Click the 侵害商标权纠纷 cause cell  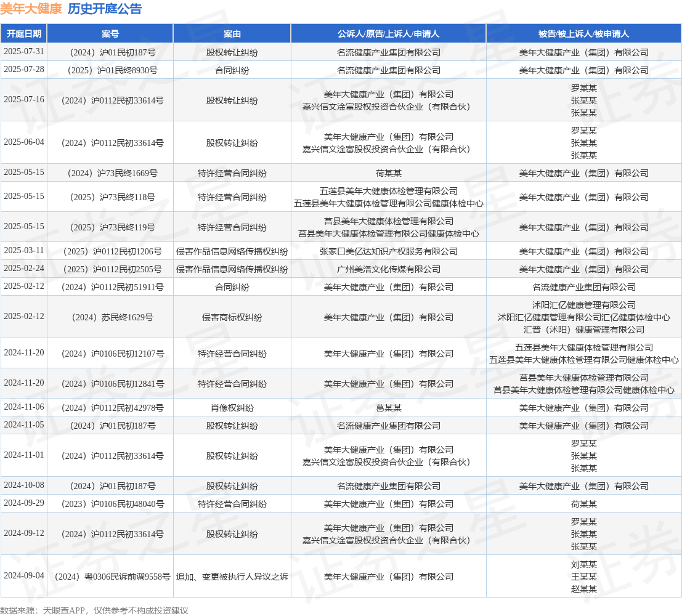tap(232, 317)
